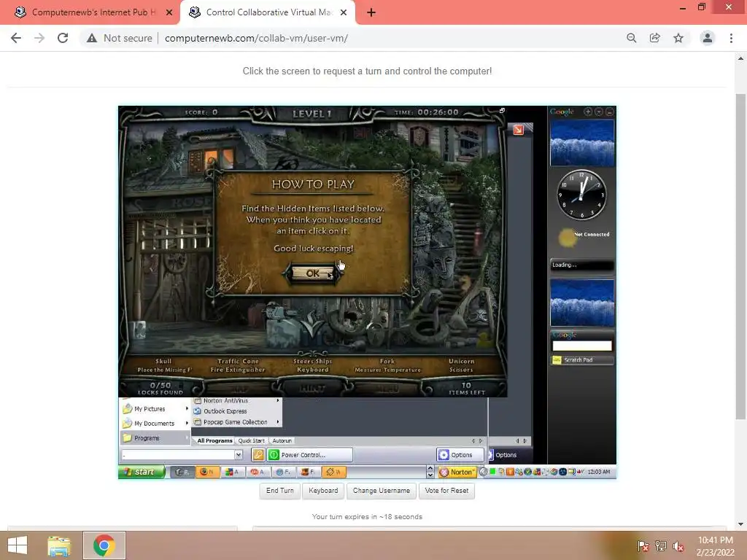Click Vote for Reset button
Viewport: 747px width, 560px height.
446,491
